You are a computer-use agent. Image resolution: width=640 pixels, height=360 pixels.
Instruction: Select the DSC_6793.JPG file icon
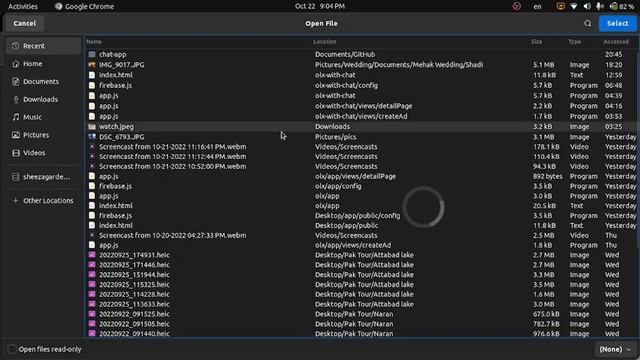92,137
